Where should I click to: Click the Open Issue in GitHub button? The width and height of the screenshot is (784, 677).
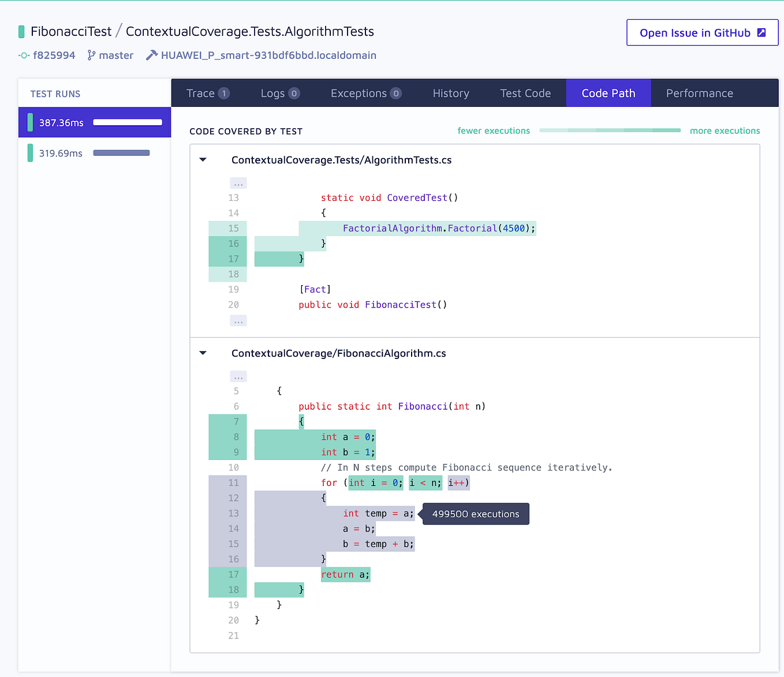click(702, 32)
